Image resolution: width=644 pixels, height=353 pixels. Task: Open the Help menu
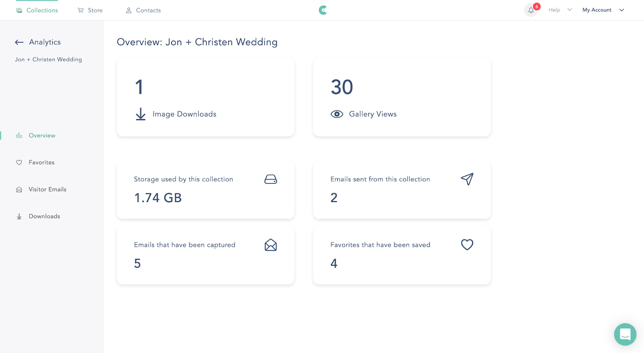[554, 10]
